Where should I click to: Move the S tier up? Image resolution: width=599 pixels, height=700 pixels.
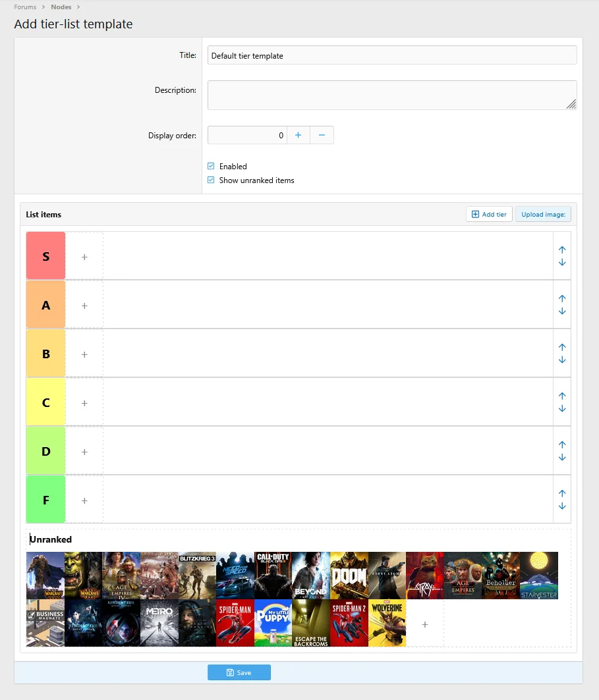pos(562,250)
